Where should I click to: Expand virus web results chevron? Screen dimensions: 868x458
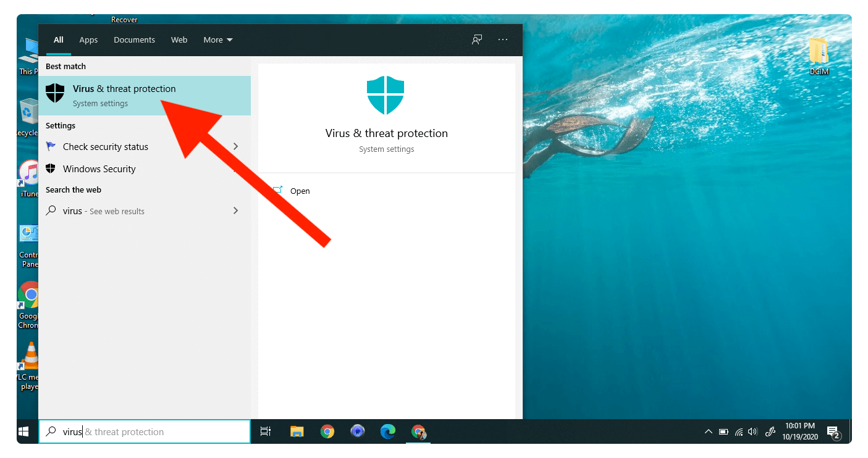[235, 210]
